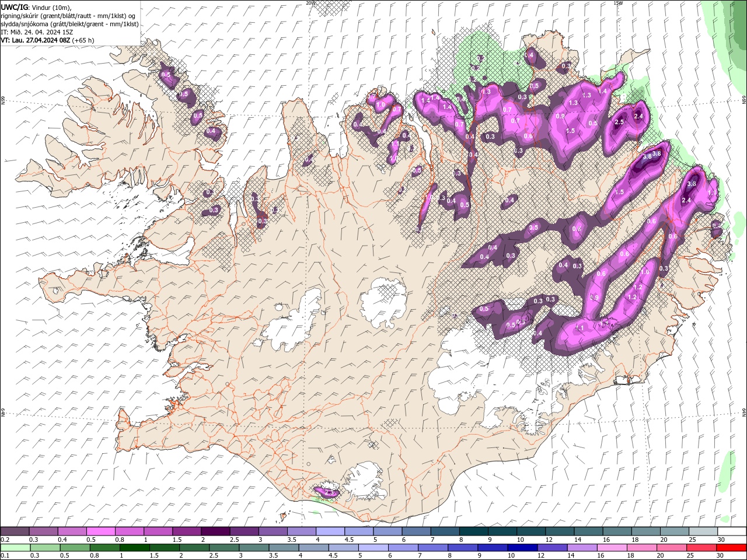Click the '2.5' precipitation value on the map
The image size is (747, 560).
pyautogui.click(x=619, y=122)
